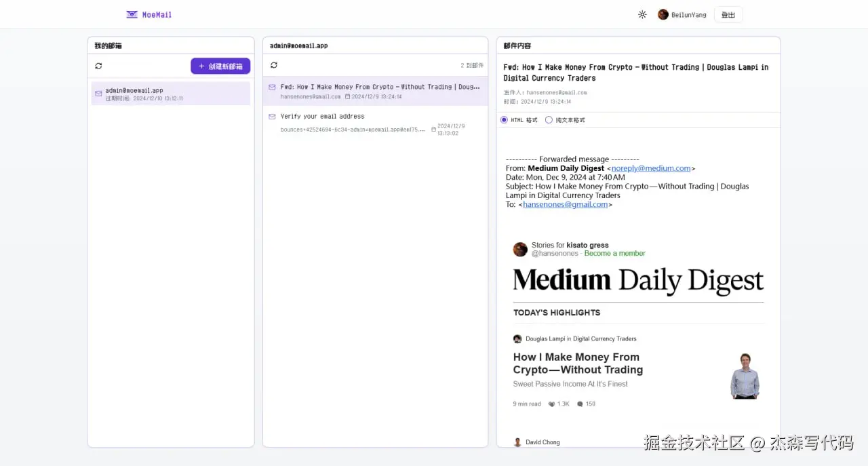Screen dimensions: 868x466
Task: Click the BeilunYang username text
Action: point(689,15)
